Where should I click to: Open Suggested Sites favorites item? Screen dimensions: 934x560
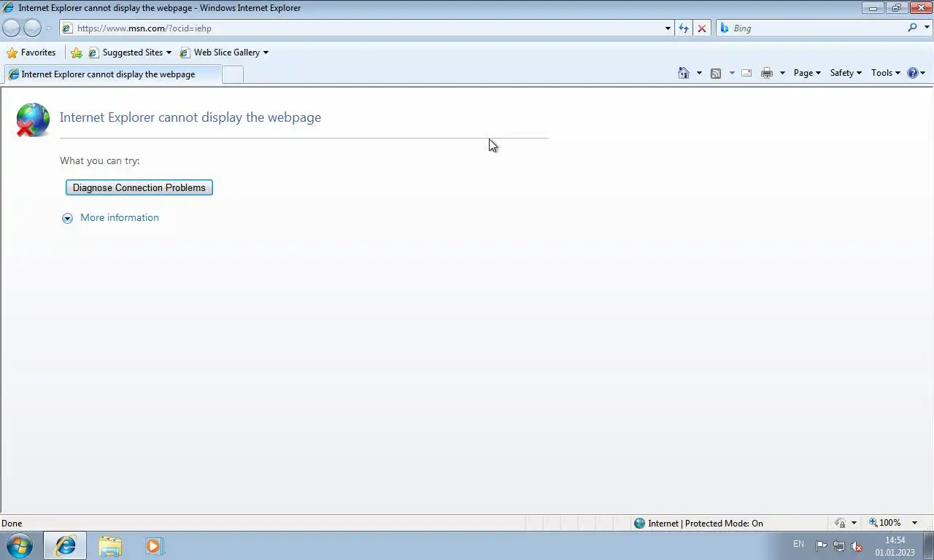pos(129,52)
